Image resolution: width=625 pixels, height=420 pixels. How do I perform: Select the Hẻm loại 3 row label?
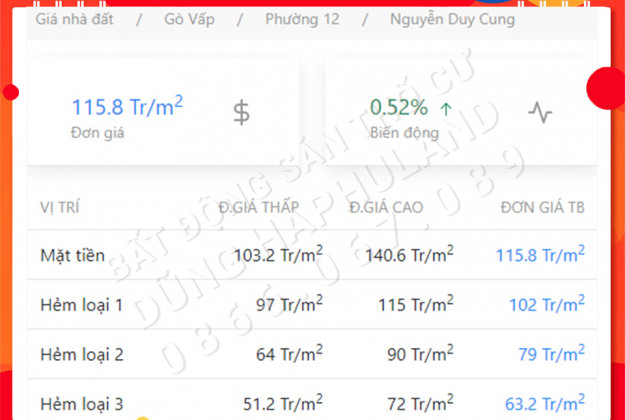pyautogui.click(x=81, y=404)
